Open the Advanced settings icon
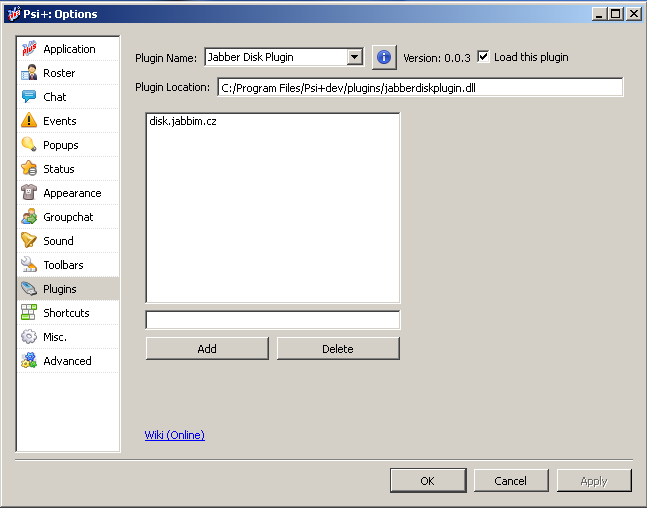Screen dimensions: 647x508 click(x=29, y=361)
